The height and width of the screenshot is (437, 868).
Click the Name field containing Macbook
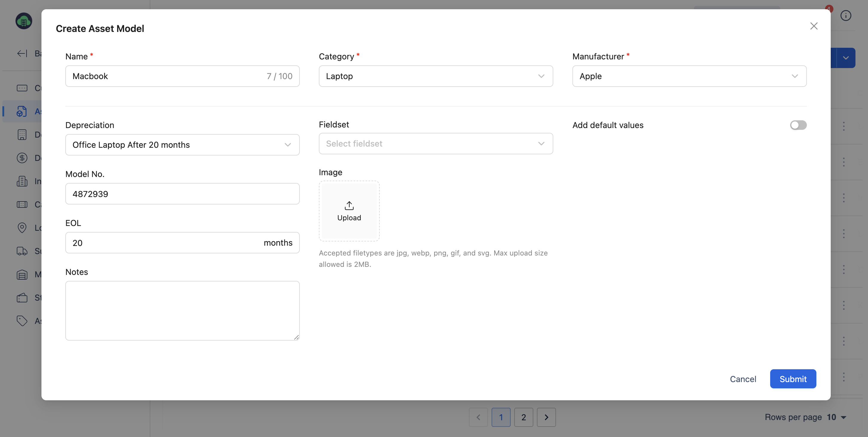click(165, 76)
